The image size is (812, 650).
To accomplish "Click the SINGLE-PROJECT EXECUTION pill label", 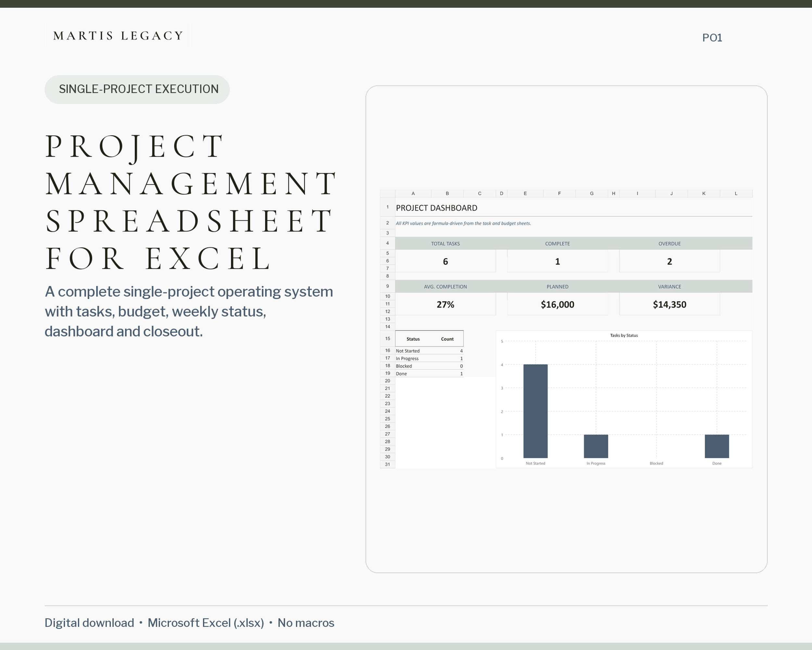I will pyautogui.click(x=137, y=89).
